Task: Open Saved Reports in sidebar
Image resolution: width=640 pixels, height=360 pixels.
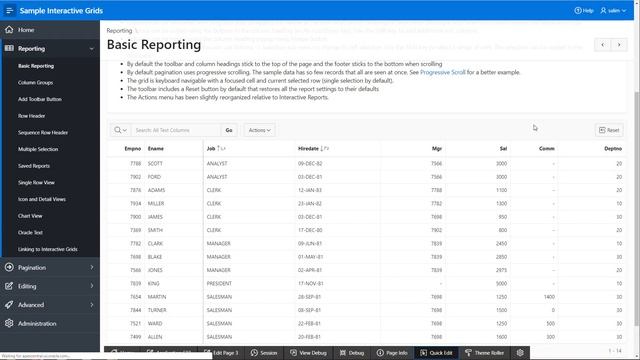Action: point(34,166)
